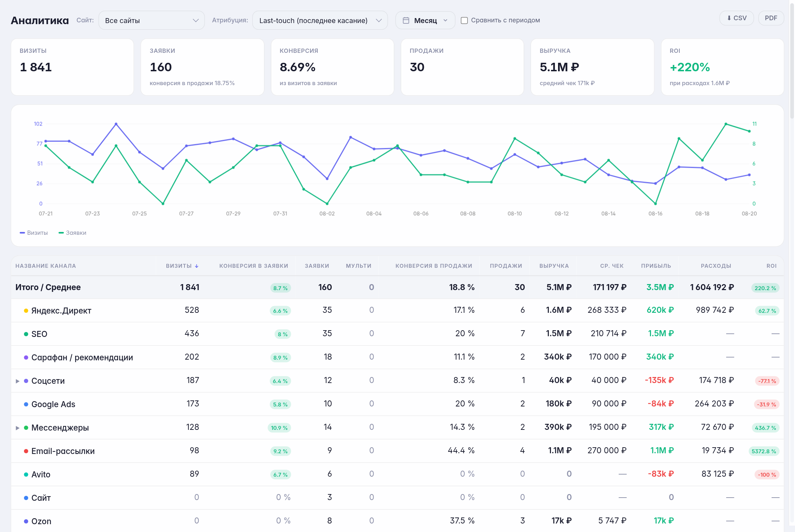Open the 'Визиты' 1 841 summary card
Image resolution: width=795 pixels, height=532 pixels.
tap(72, 67)
